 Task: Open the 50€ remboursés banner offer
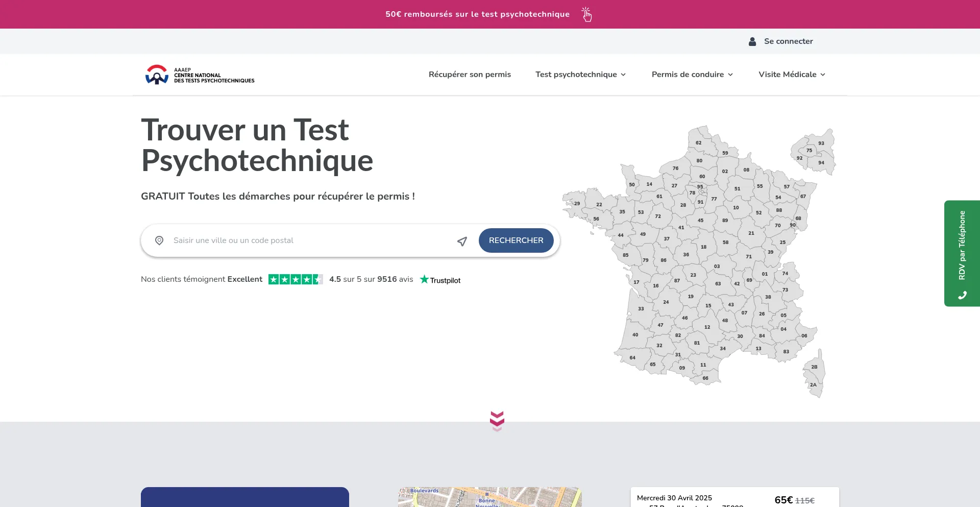pos(477,14)
